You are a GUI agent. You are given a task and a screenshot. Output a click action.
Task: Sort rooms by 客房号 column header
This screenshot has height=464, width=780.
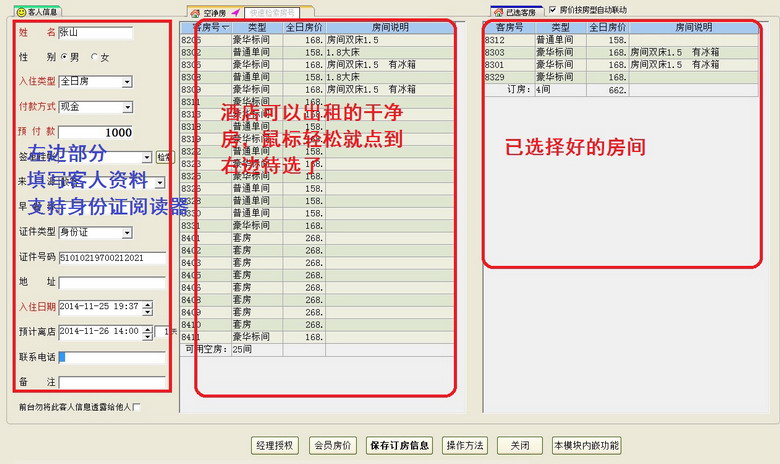coord(205,27)
